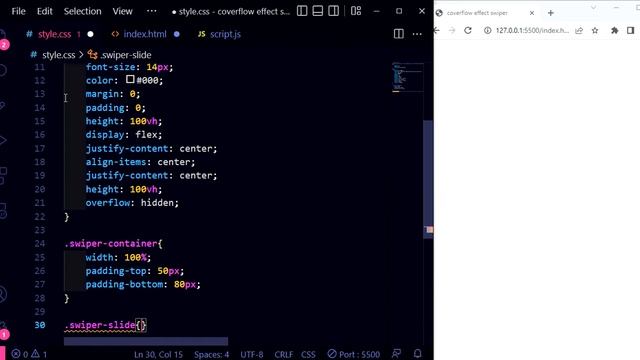Open the #000 color swatch picker

tap(130, 80)
